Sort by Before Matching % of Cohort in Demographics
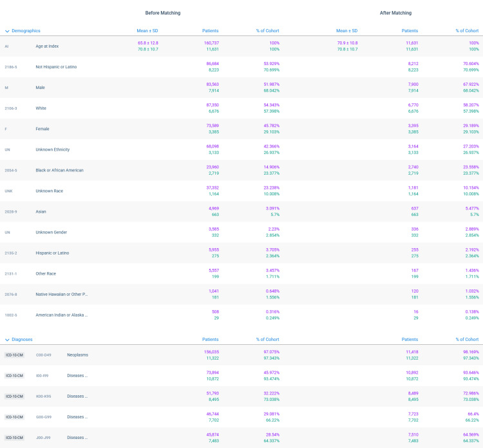 click(x=267, y=31)
